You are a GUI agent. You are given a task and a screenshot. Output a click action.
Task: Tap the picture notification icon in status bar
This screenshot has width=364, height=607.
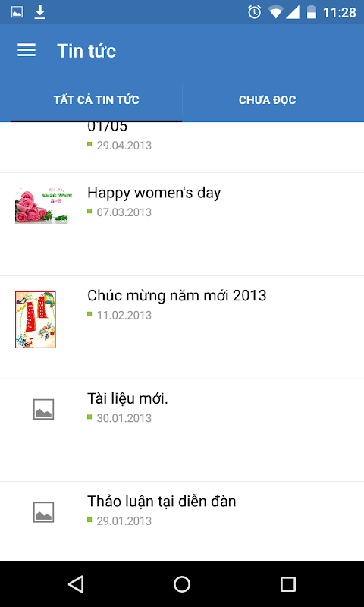tap(17, 12)
